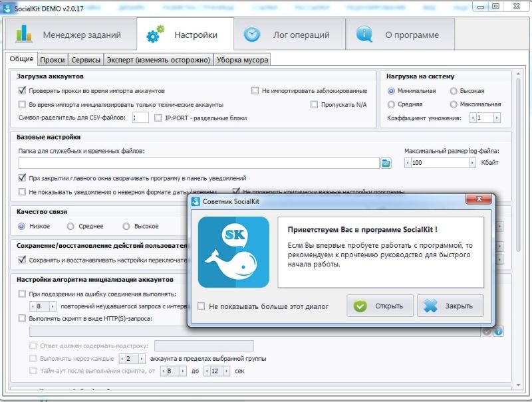Screen dimensions: 532x402
Task: Open the Уборка мусора tab
Action: tap(242, 60)
